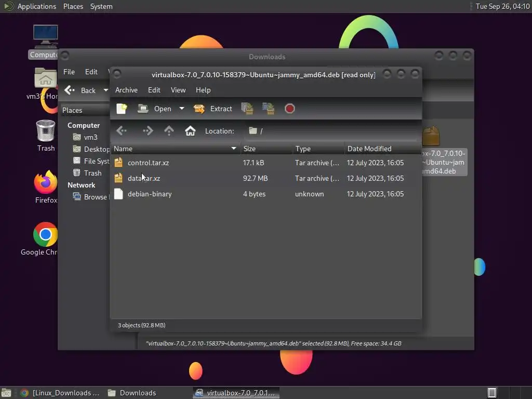This screenshot has height=399, width=532.
Task: Switch to Downloads taskbar item
Action: 132,393
